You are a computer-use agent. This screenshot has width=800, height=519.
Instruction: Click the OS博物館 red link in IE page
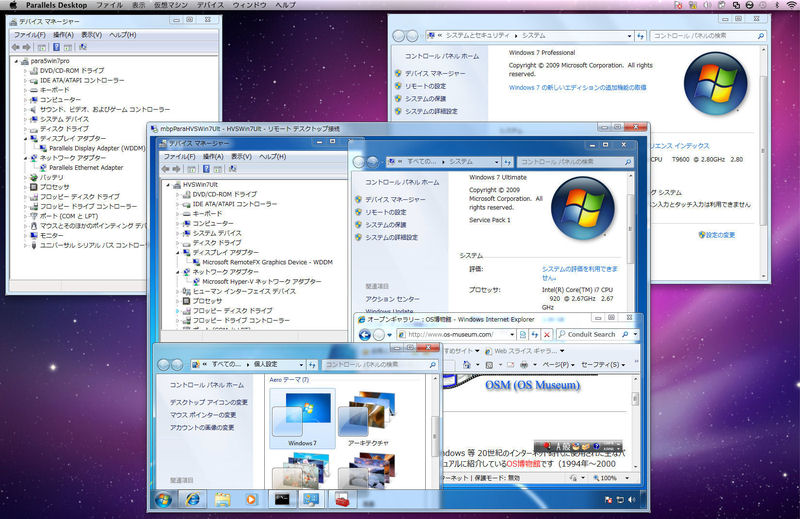point(524,464)
